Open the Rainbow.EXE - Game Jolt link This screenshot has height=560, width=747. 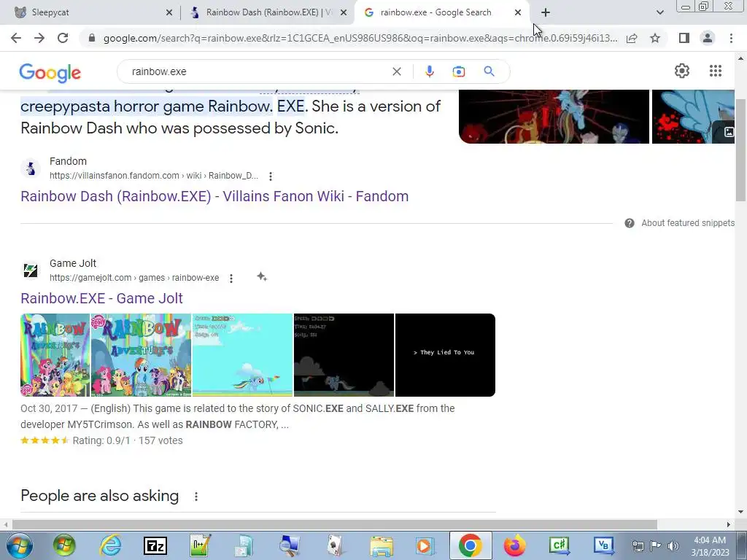click(101, 298)
